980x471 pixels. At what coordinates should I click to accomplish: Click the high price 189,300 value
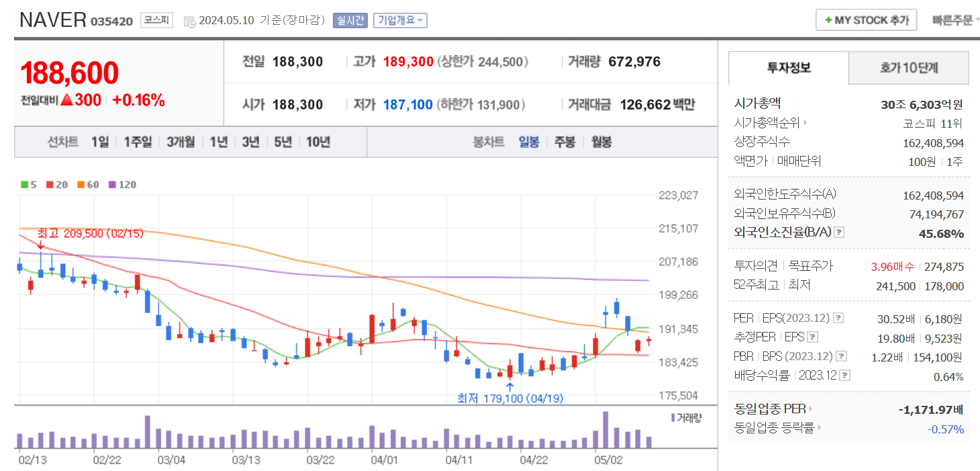[408, 62]
